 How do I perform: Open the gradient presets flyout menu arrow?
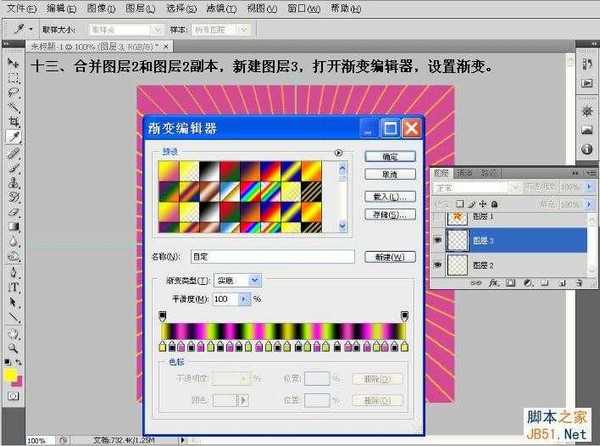coord(339,153)
